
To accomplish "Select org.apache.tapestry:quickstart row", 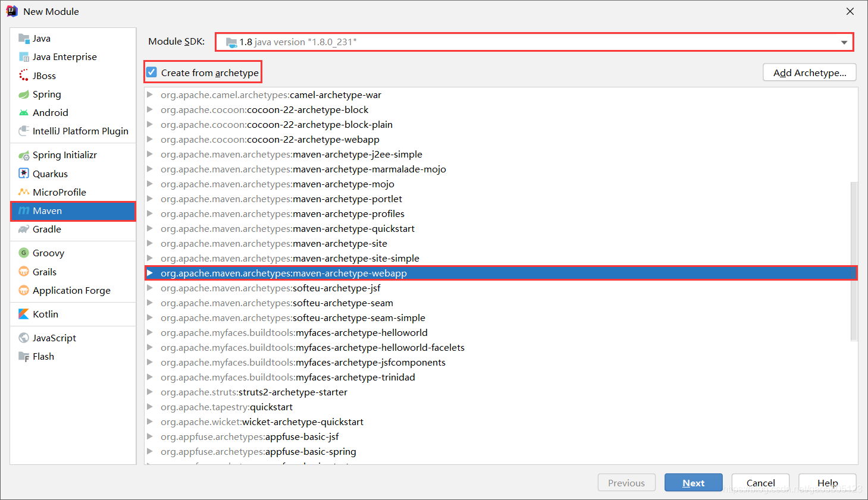I will [x=501, y=407].
